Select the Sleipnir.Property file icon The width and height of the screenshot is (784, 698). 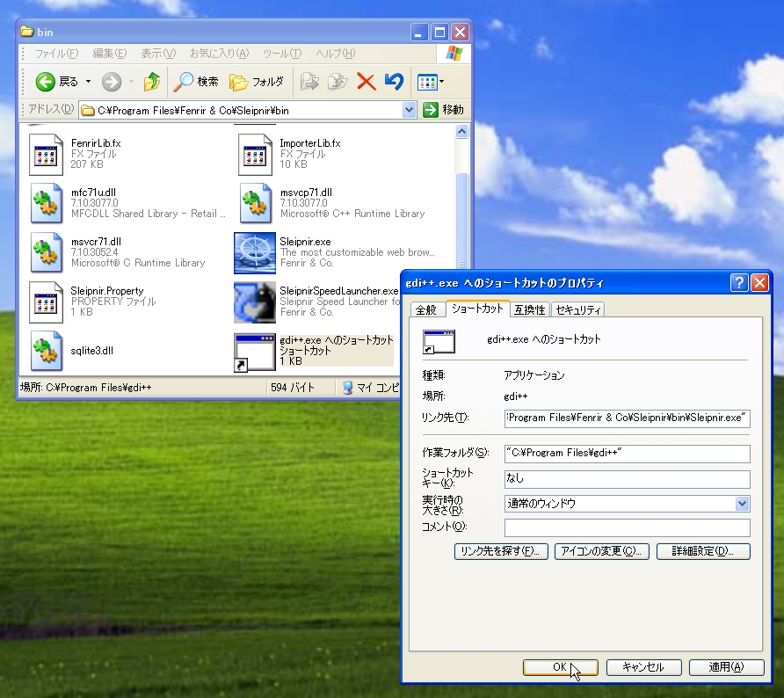[x=46, y=302]
